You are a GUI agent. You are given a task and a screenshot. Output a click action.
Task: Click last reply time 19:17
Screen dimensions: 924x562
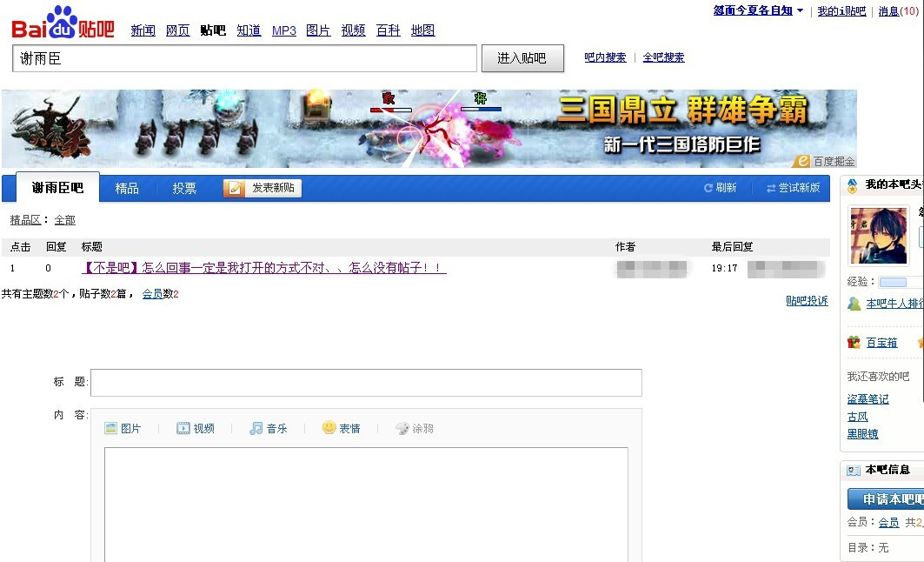pyautogui.click(x=724, y=268)
